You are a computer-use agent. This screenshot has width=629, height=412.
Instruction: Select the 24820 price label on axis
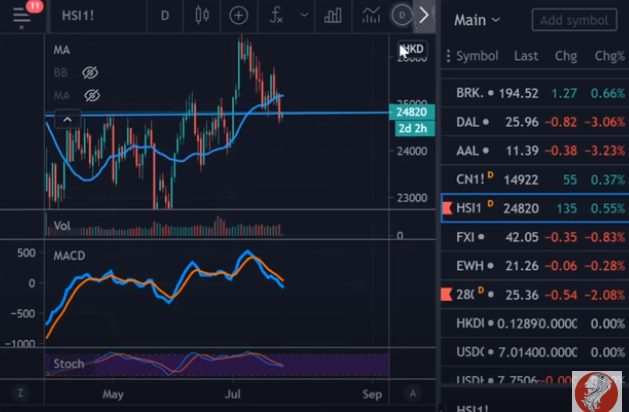click(412, 112)
